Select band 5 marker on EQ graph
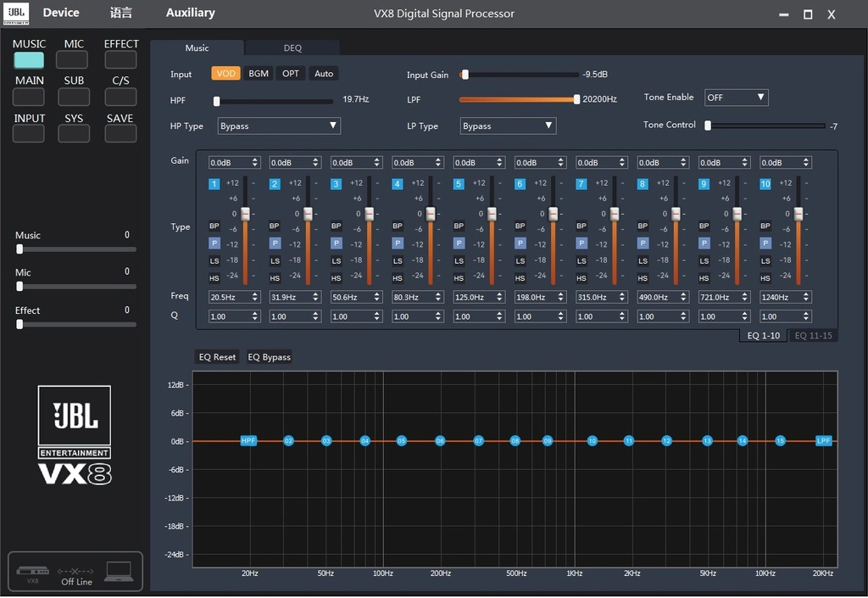The width and height of the screenshot is (868, 598). (401, 441)
